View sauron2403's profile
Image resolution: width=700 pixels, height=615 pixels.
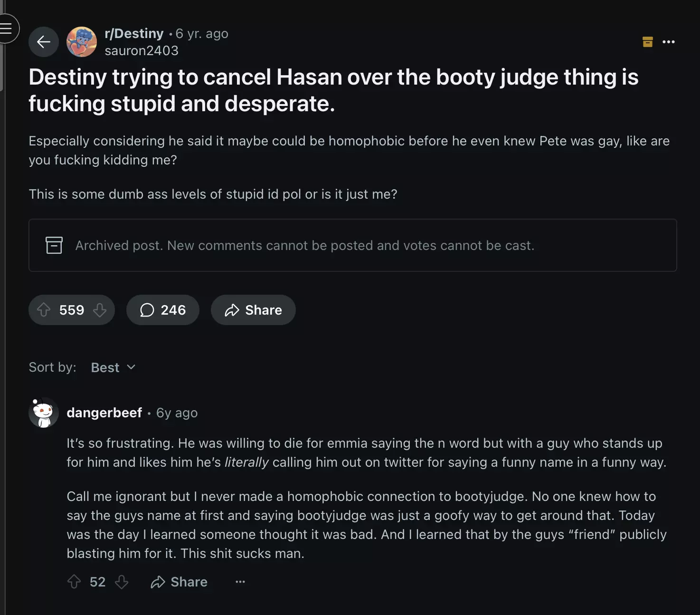click(142, 50)
